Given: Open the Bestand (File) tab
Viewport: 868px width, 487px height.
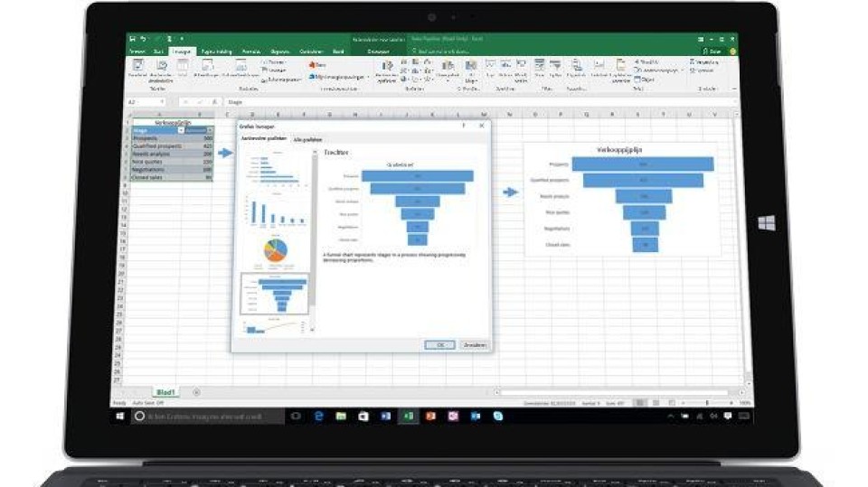Looking at the screenshot, I should tap(137, 52).
